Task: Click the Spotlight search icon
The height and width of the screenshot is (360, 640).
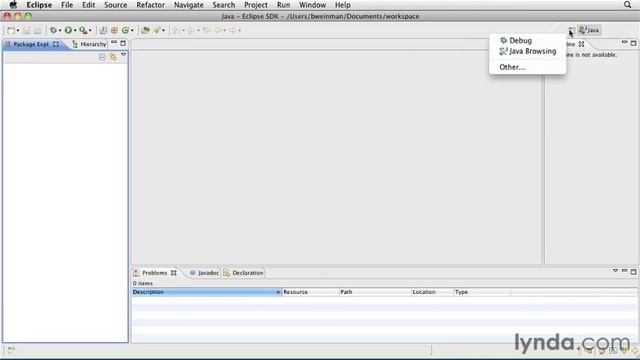Action: (x=627, y=5)
